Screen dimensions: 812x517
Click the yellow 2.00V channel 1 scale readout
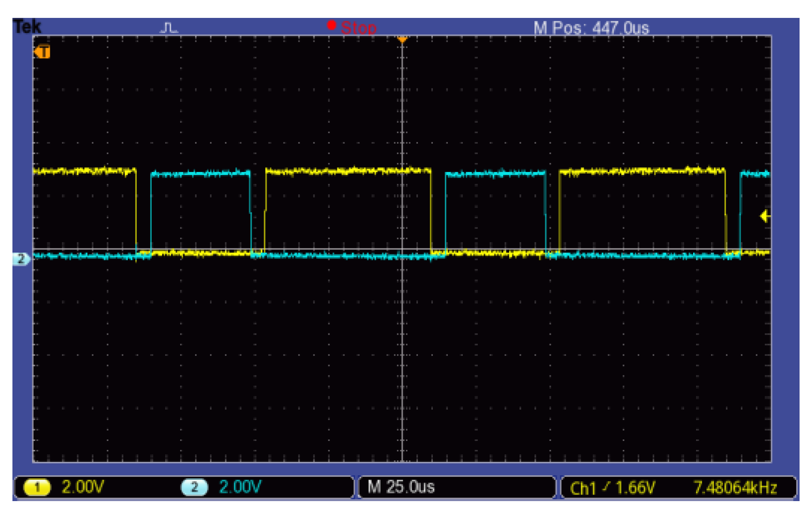point(83,487)
